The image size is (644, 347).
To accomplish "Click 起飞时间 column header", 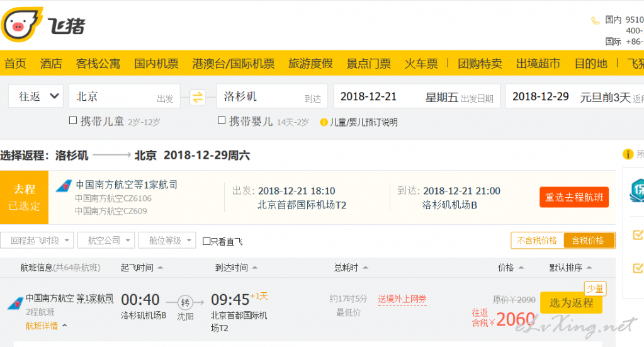I will coord(137,268).
